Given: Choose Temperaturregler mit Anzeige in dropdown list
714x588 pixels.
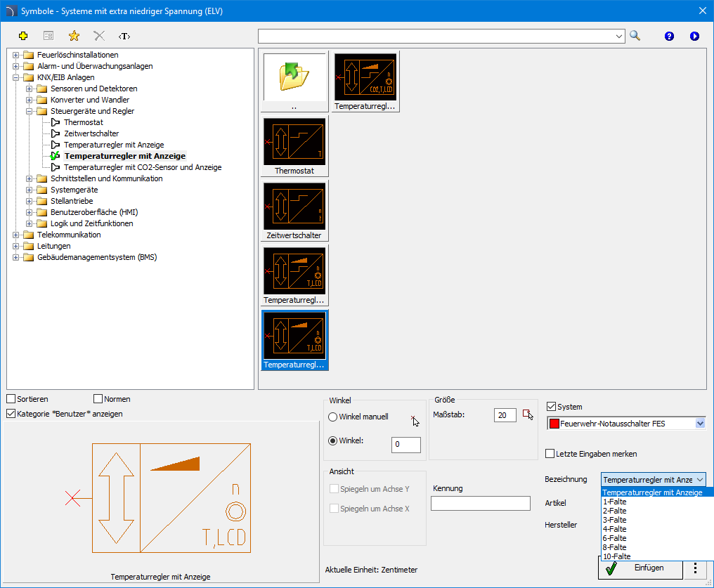Looking at the screenshot, I should click(x=658, y=492).
